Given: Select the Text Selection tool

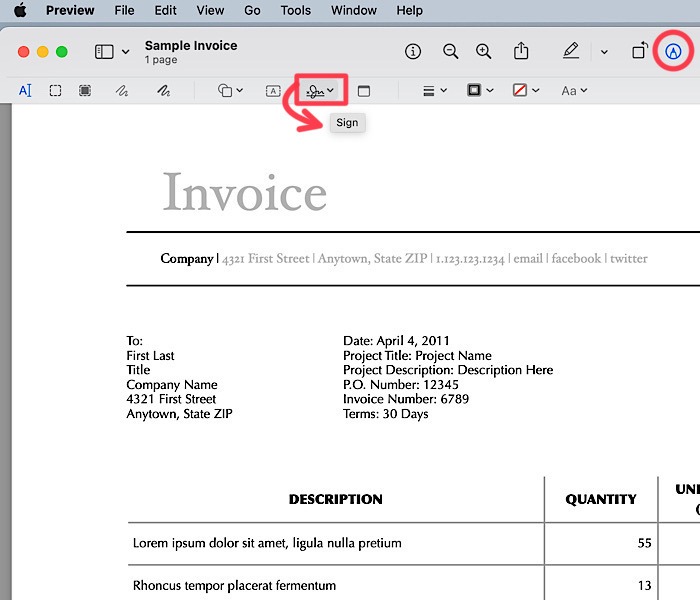Looking at the screenshot, I should pyautogui.click(x=25, y=90).
